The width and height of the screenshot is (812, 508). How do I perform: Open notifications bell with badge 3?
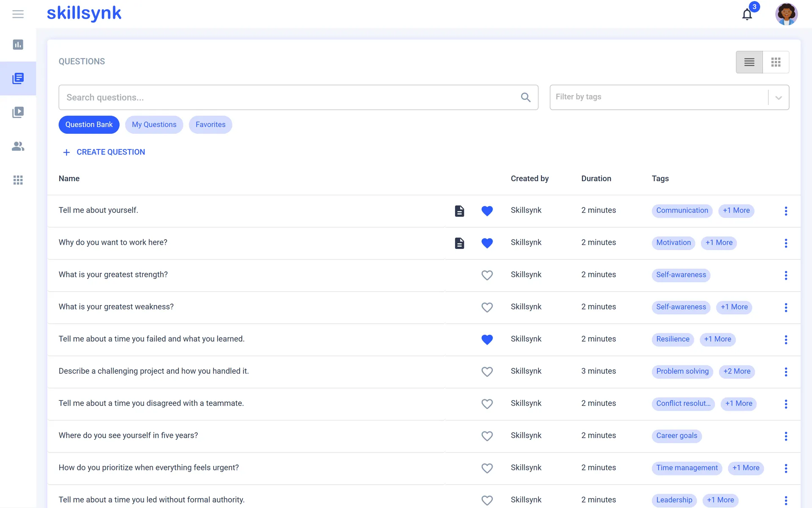point(747,14)
